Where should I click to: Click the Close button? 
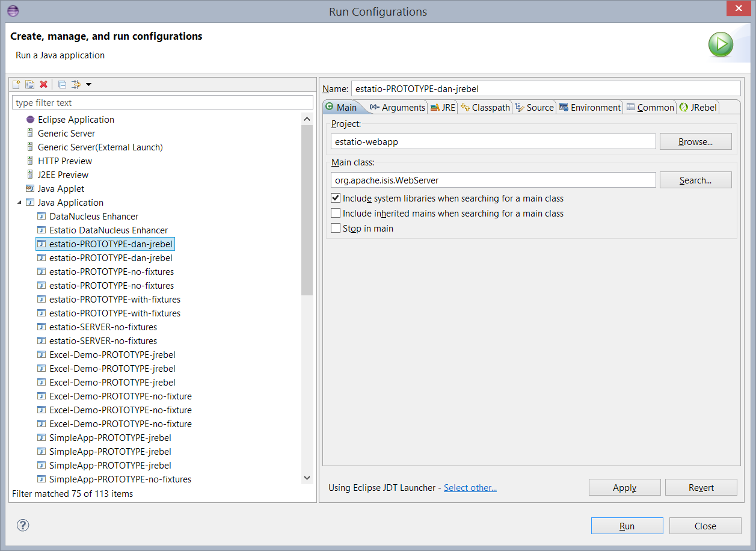click(705, 526)
